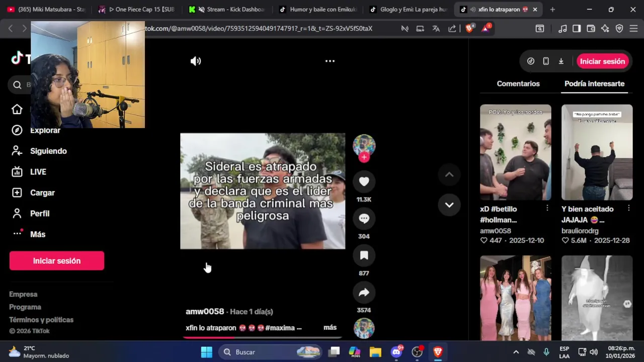Open the Brave hamburger main menu
644x362 pixels.
click(x=633, y=29)
